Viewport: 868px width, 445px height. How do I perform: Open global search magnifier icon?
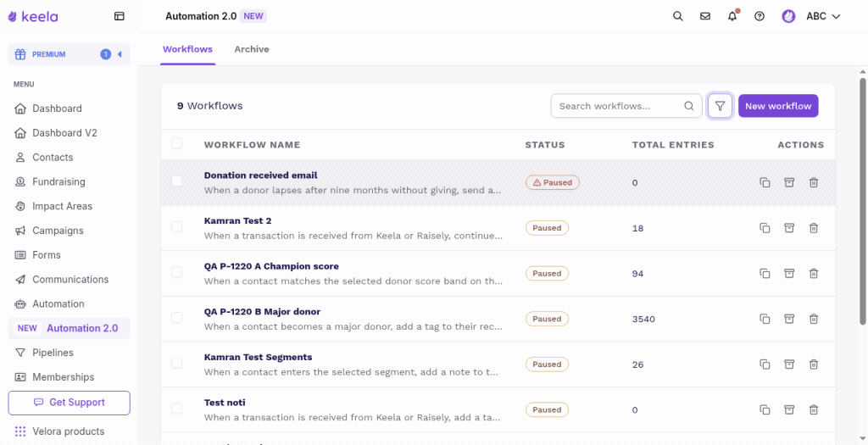pyautogui.click(x=677, y=16)
